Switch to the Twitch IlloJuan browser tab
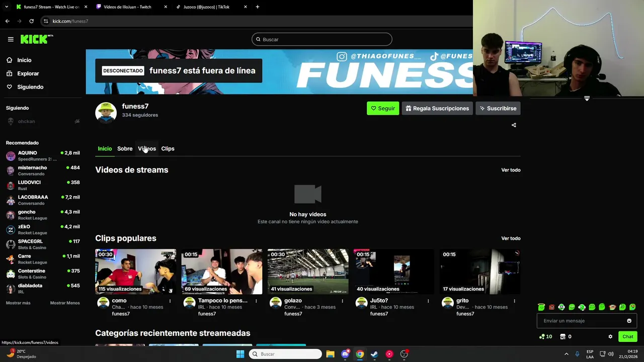Viewport: 644px width, 362px height. 130,7
